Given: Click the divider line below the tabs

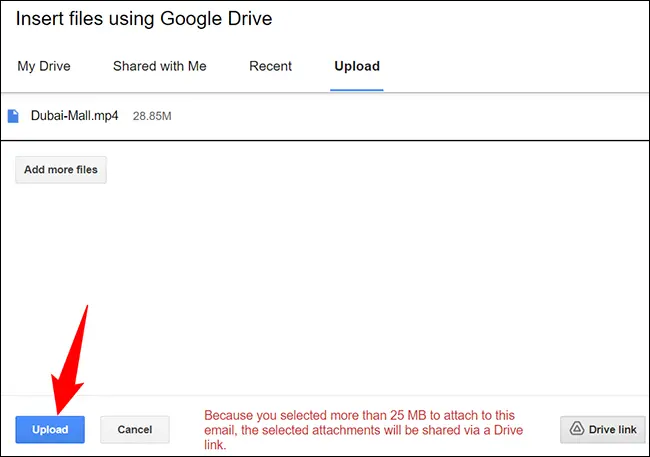Looking at the screenshot, I should [x=325, y=92].
